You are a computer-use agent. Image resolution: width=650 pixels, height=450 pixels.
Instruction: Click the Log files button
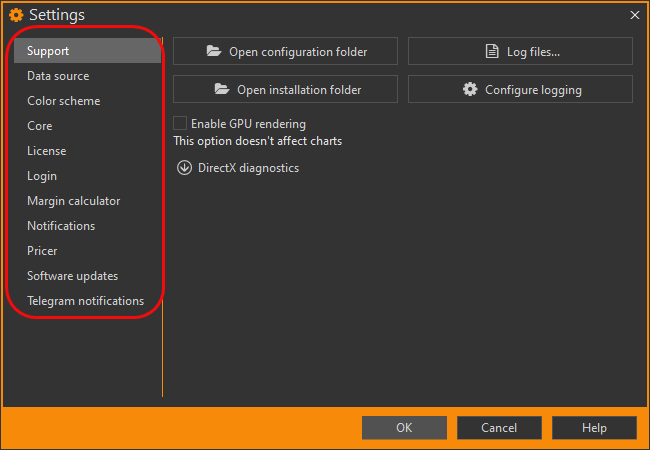coord(520,51)
